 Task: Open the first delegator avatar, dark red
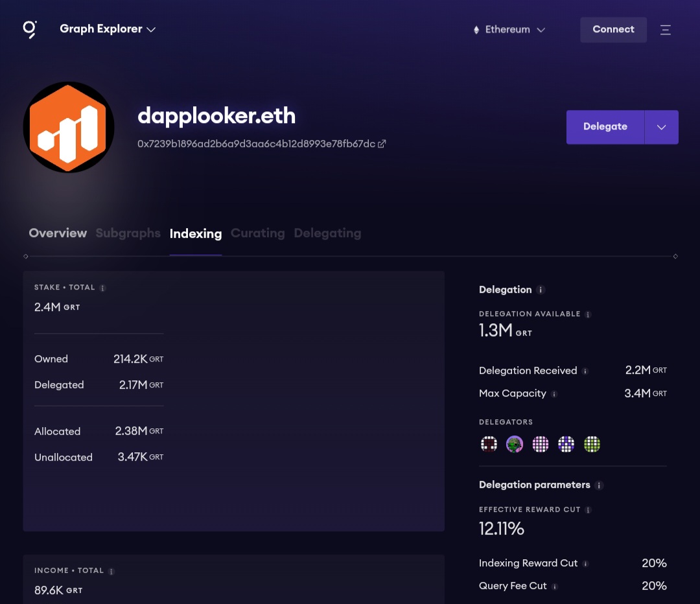tap(489, 444)
